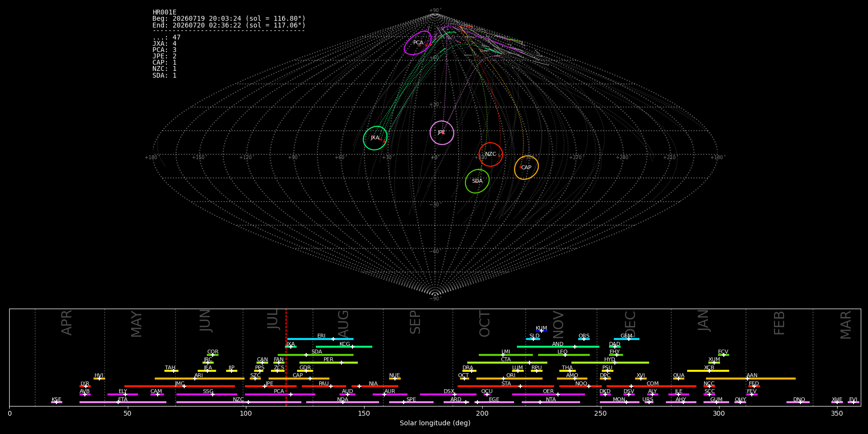Click the PCA: 3 legend entry
Screen dimensions: 868x434
[x=164, y=50]
